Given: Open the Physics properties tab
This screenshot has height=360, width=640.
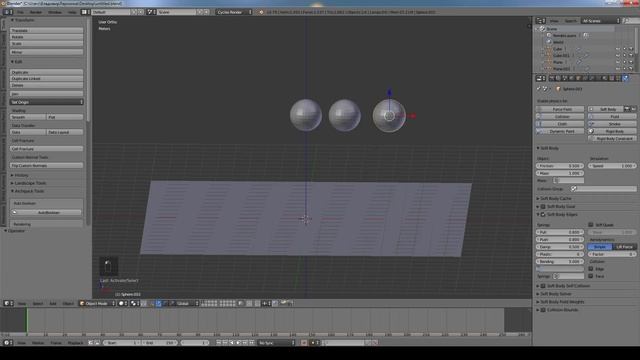Looking at the screenshot, I should pyautogui.click(x=626, y=78).
